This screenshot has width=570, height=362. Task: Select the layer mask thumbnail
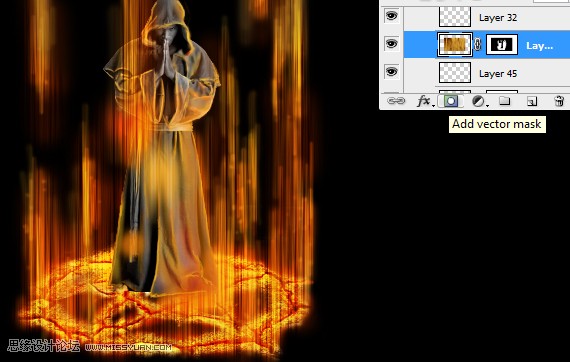point(502,45)
